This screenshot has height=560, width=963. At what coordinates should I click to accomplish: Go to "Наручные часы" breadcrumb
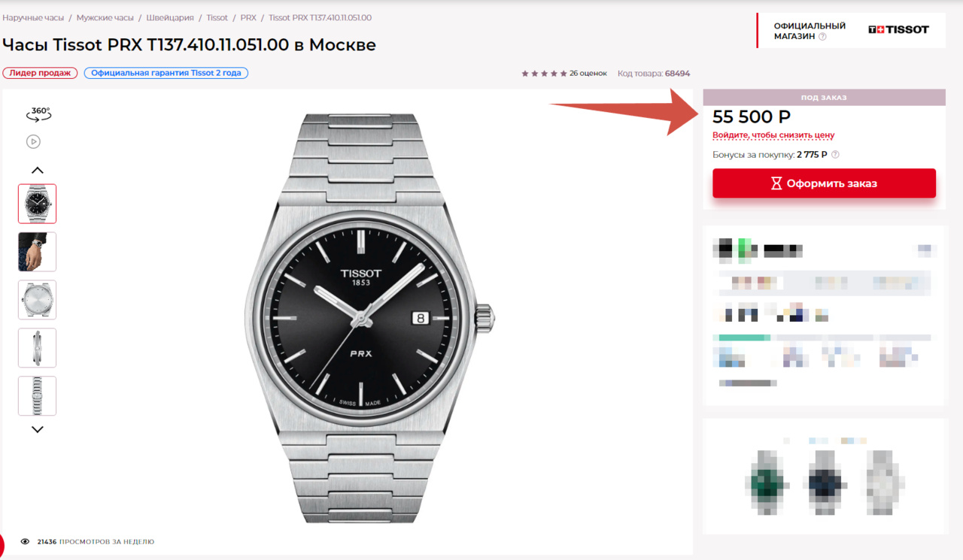(33, 17)
